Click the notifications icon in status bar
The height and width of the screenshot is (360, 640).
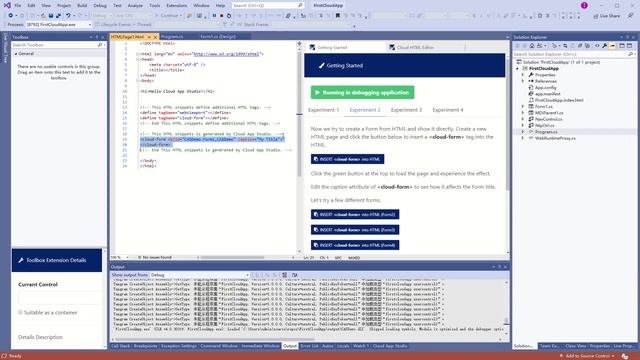624,356
